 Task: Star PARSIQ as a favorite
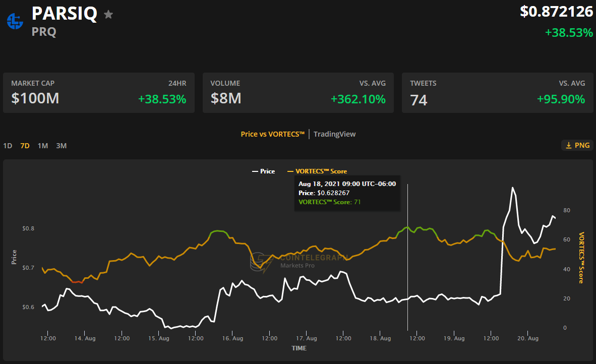coord(108,15)
